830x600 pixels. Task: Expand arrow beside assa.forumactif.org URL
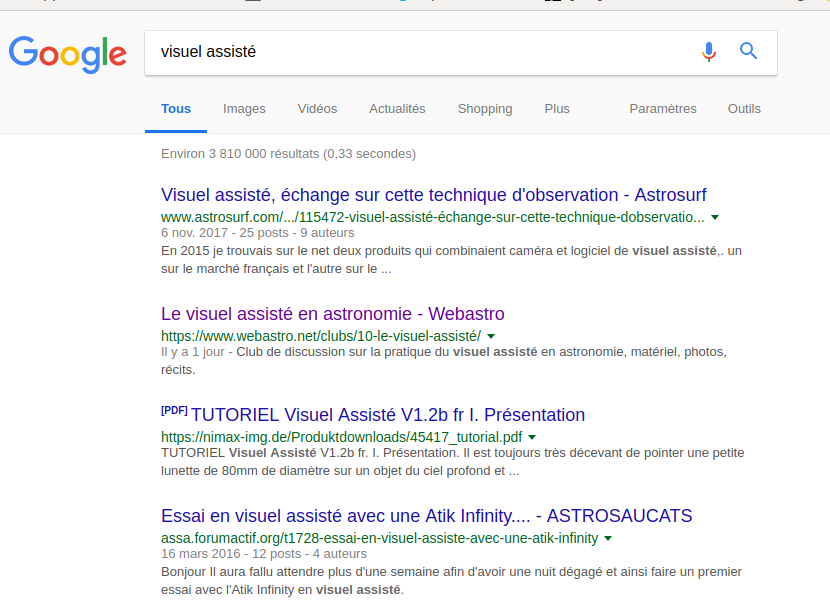[608, 538]
